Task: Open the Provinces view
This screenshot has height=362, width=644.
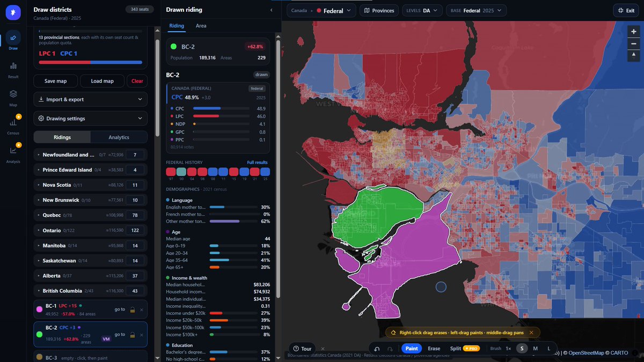Action: [x=379, y=10]
